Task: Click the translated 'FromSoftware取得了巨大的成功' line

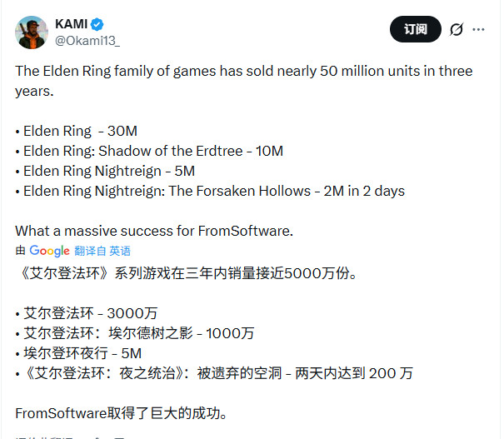Action: pos(120,413)
